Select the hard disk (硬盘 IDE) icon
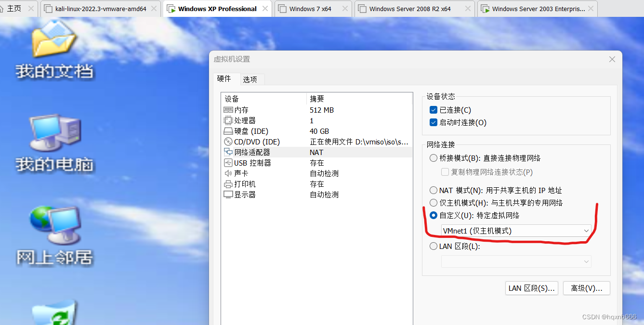The height and width of the screenshot is (325, 644). point(228,131)
